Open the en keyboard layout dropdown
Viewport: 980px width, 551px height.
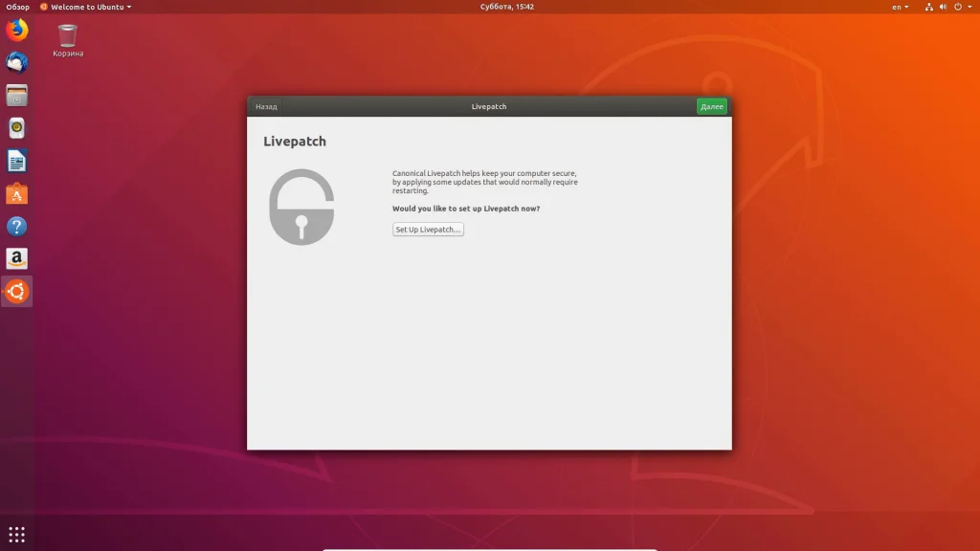click(x=900, y=7)
